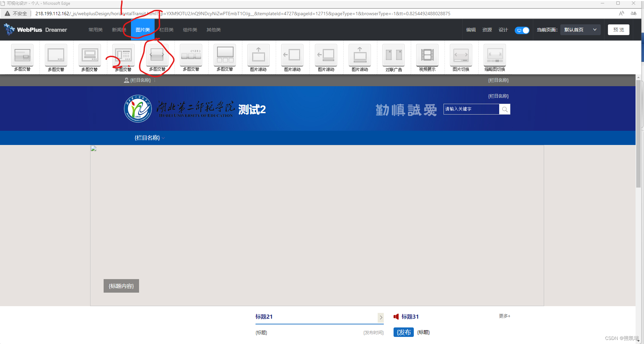Click the 请输入关键字 search input field
Image resolution: width=644 pixels, height=344 pixels.
(471, 109)
